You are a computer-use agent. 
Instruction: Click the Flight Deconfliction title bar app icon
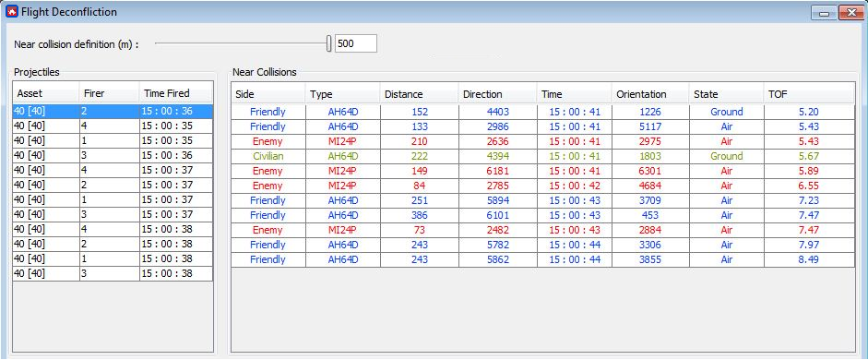pos(12,12)
